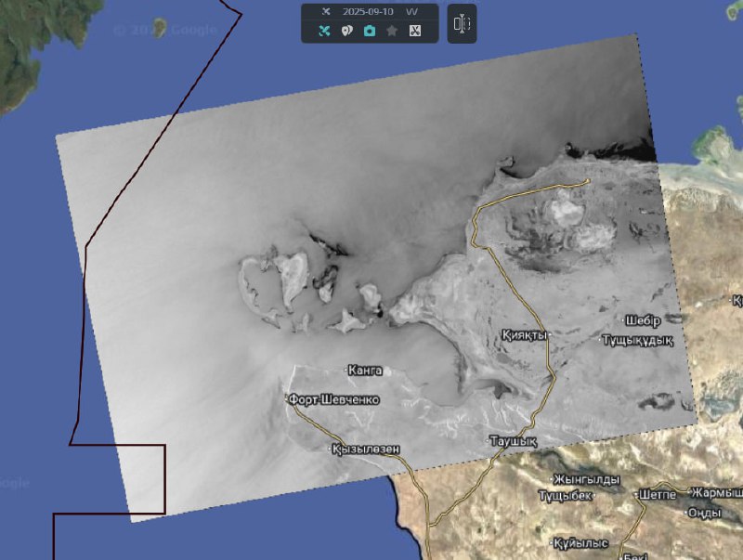Screen dimensions: 743x560
Task: Toggle the teal satellite layer icon
Action: pyautogui.click(x=324, y=31)
